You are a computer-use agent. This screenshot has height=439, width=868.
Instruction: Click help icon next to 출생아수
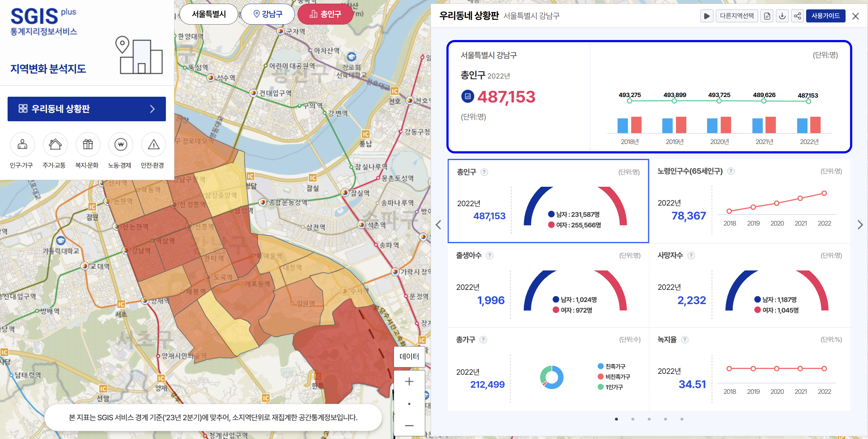490,255
